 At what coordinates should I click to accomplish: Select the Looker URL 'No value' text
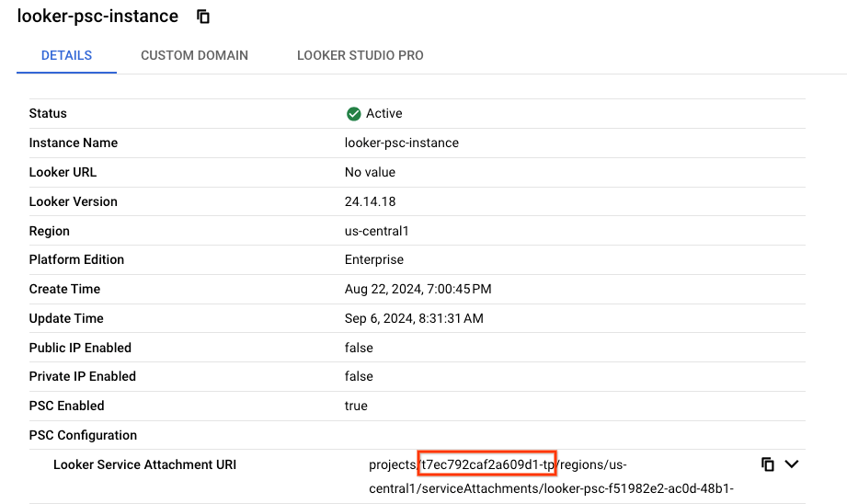(x=370, y=172)
